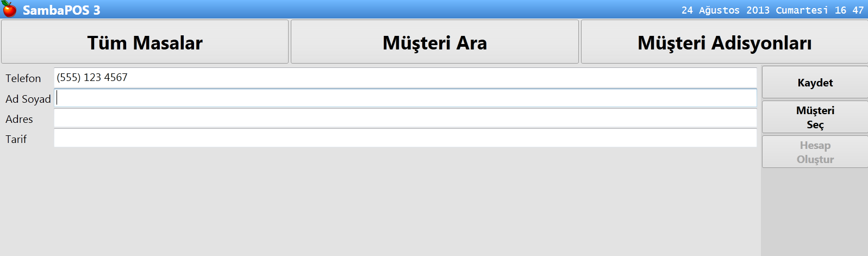Click the Ad Soyad label

click(28, 99)
